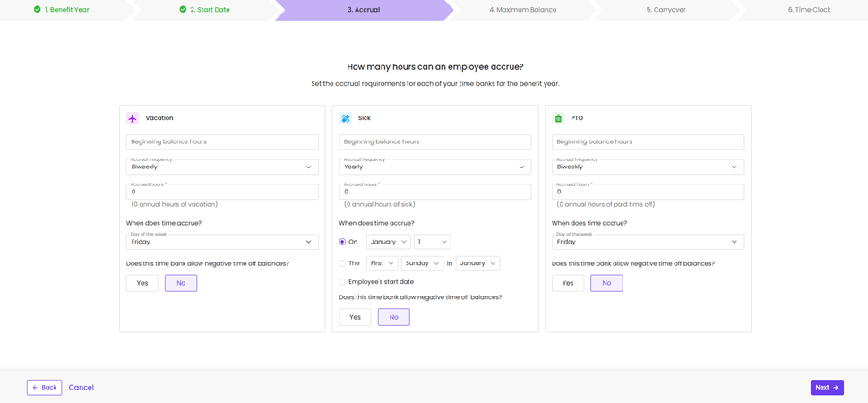868x403 pixels.
Task: Click the PTO beginning balance hours field
Action: 648,141
